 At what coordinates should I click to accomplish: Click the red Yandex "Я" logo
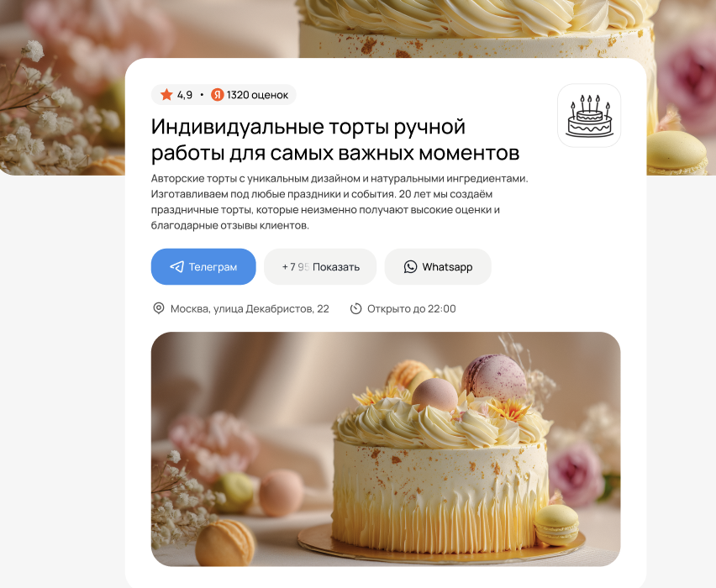click(218, 94)
